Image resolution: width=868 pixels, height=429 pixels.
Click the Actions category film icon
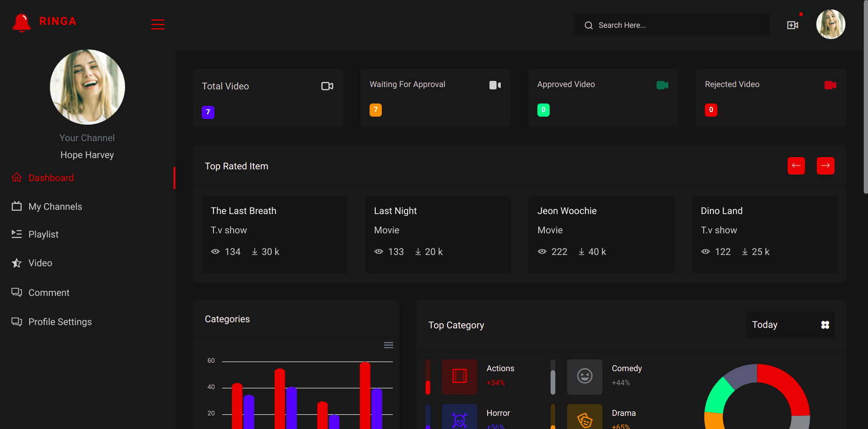click(459, 377)
